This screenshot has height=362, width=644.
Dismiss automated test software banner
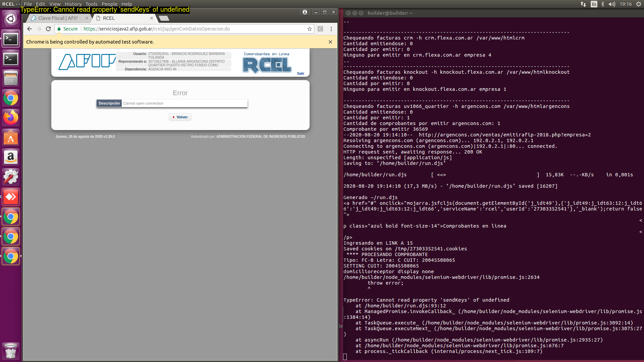click(330, 42)
